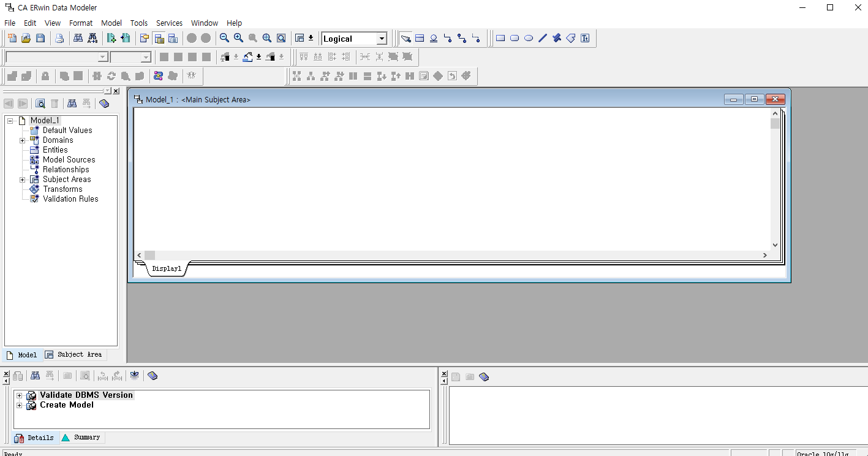Viewport: 868px width, 456px height.
Task: Open the File menu
Action: click(x=10, y=23)
